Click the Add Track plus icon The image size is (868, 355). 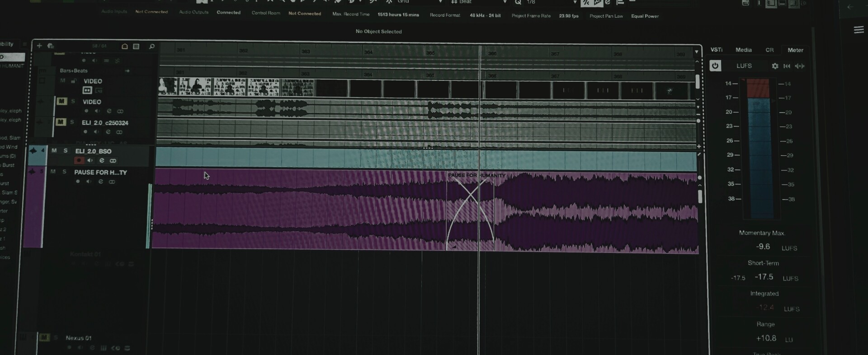(x=39, y=46)
